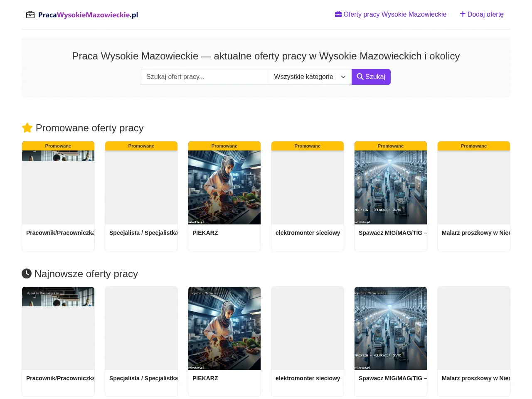Open the Dodaj ofertę link
The height and width of the screenshot is (399, 532).
coord(482,14)
